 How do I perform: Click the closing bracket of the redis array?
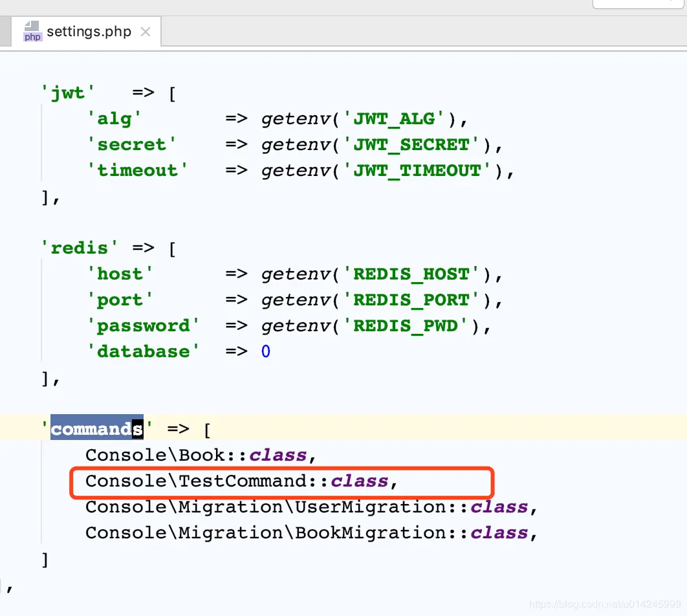[x=45, y=379]
